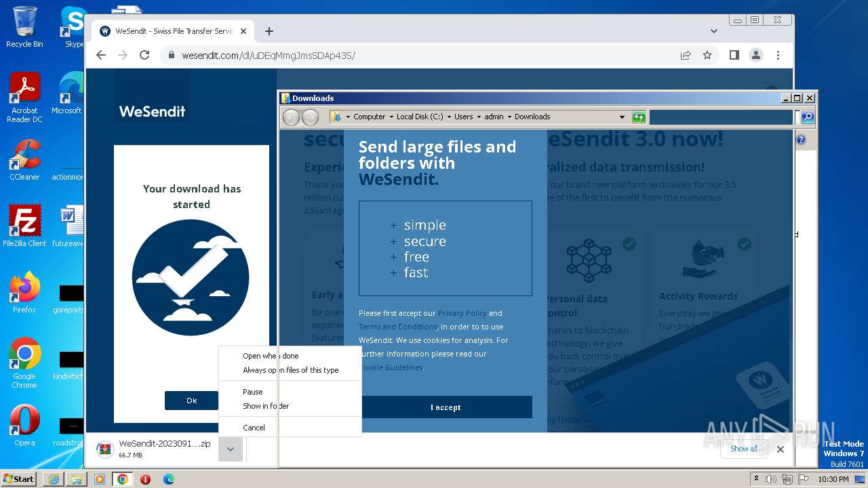Image resolution: width=868 pixels, height=488 pixels.
Task: Open a new Chrome tab
Action: (269, 31)
